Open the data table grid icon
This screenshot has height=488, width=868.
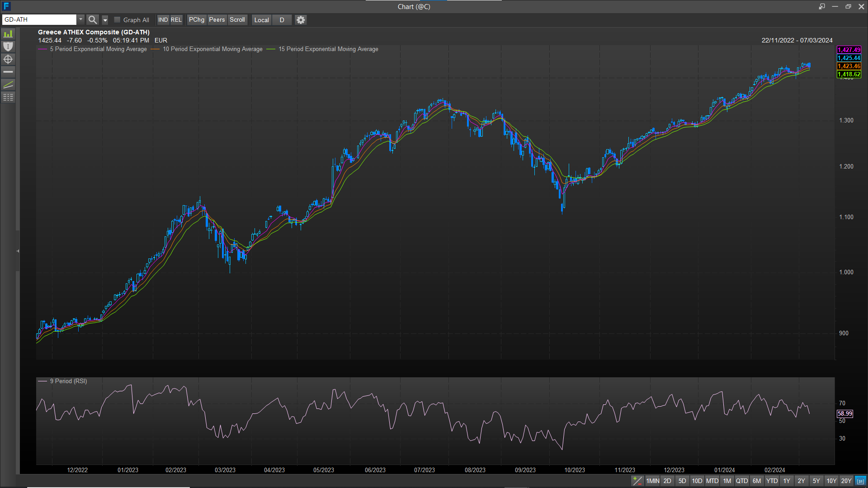coord(8,97)
